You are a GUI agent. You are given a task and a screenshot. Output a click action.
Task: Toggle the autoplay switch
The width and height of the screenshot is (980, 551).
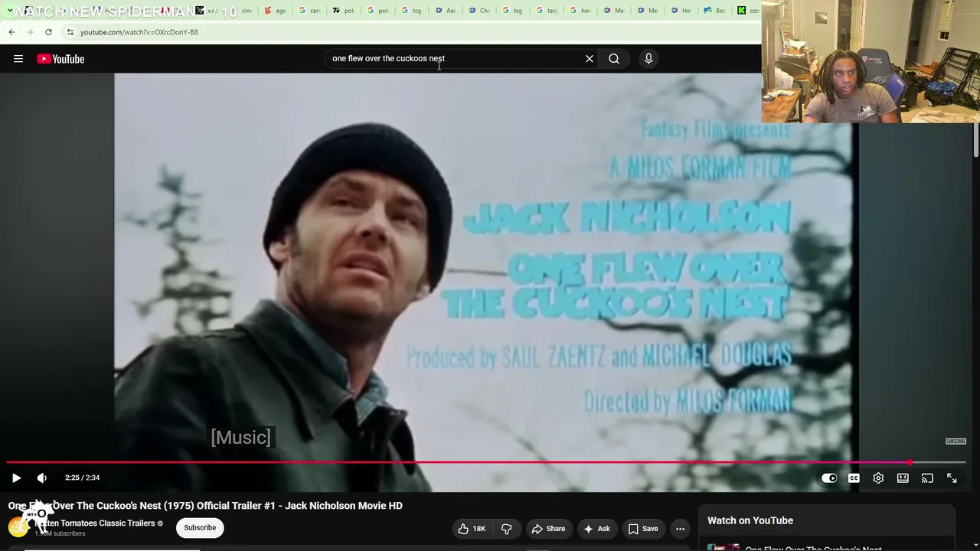click(829, 478)
